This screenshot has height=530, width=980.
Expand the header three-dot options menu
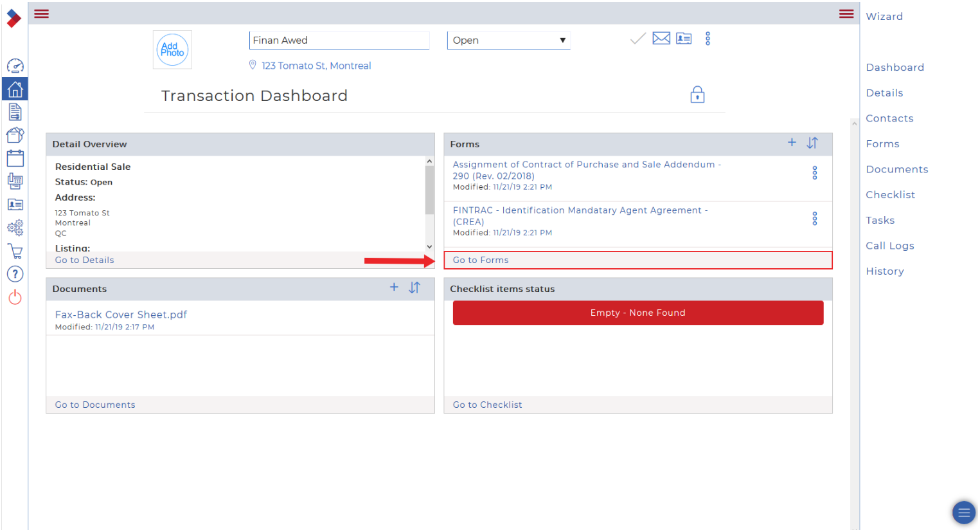pos(708,39)
